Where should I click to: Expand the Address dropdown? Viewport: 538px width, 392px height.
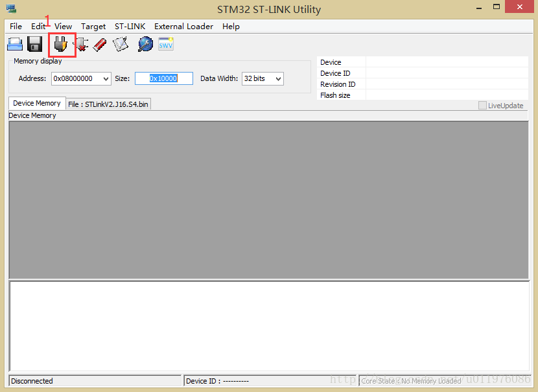106,79
